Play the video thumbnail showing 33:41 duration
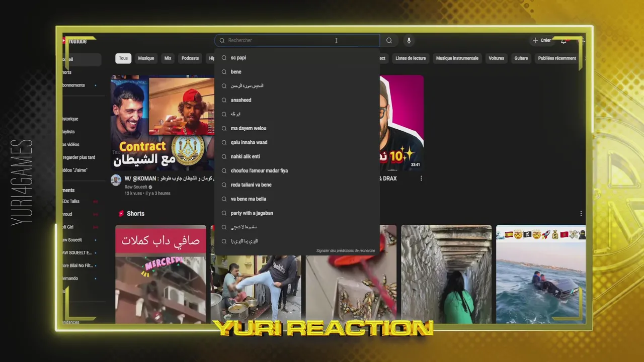 point(401,123)
